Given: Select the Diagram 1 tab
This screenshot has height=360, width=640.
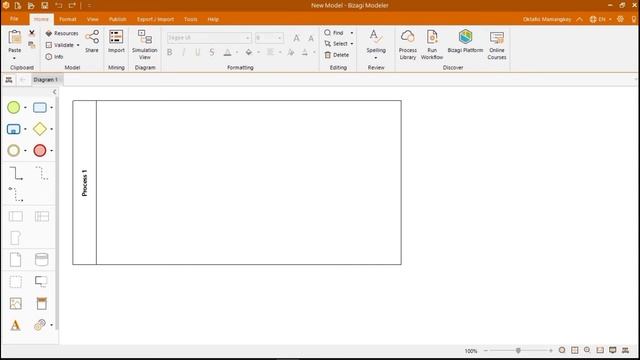Looking at the screenshot, I should pos(46,80).
